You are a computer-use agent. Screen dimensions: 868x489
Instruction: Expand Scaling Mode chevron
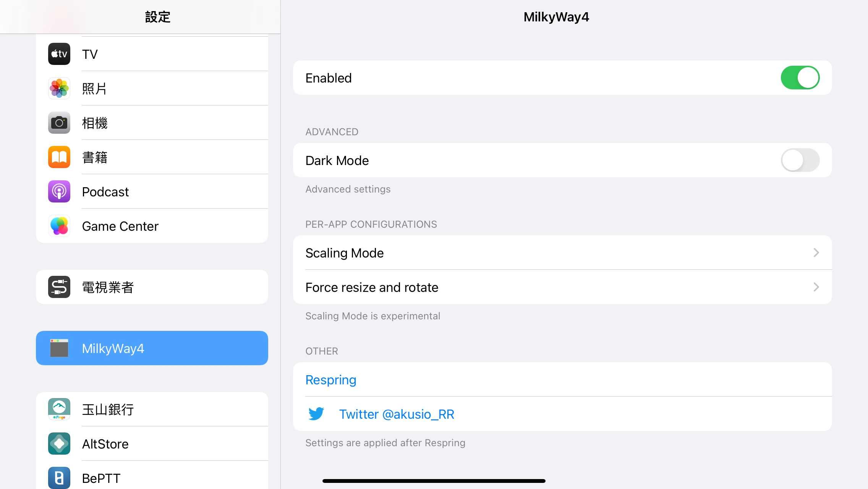point(816,253)
